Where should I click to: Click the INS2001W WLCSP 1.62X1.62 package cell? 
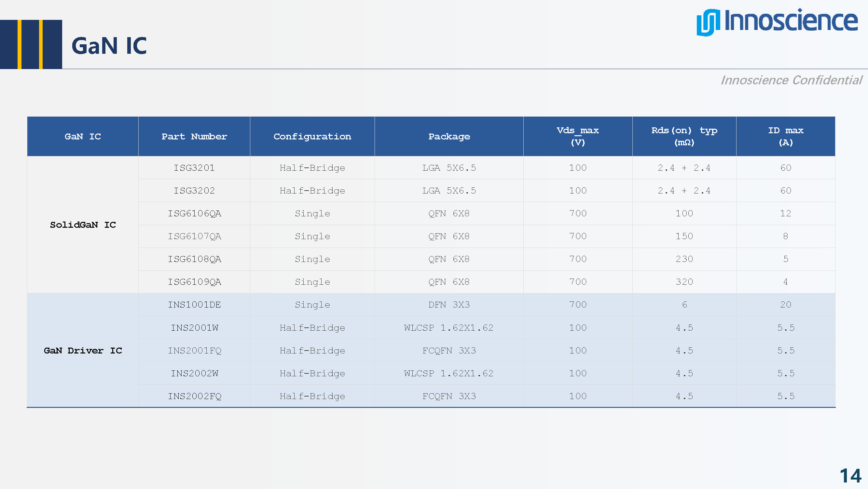[x=449, y=328]
